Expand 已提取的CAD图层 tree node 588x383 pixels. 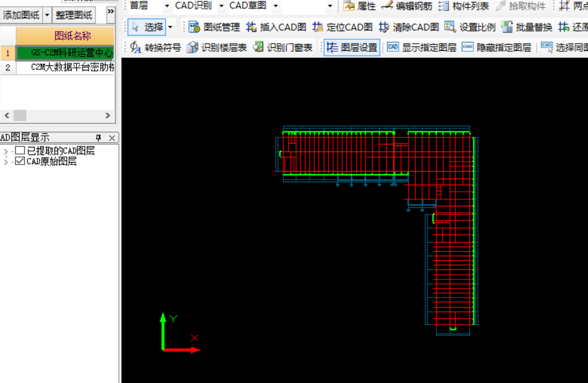6,151
